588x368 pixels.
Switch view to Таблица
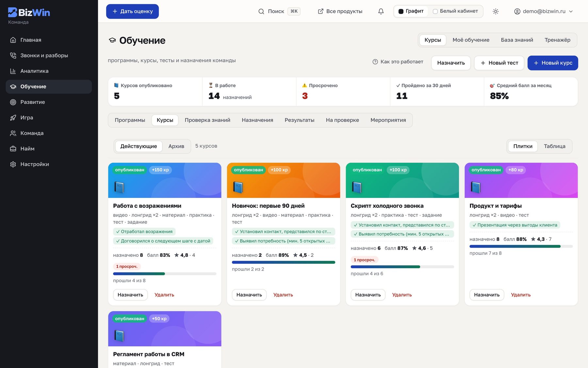[555, 146]
